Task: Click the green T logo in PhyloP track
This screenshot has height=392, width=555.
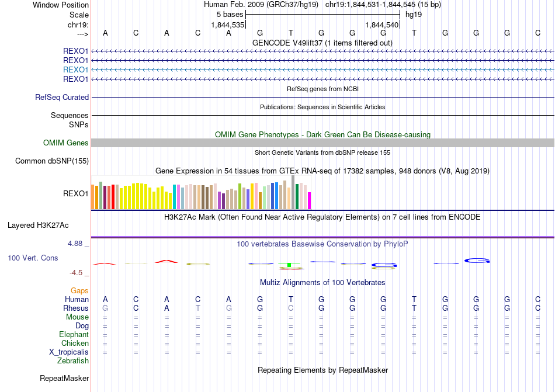Action: [x=289, y=265]
